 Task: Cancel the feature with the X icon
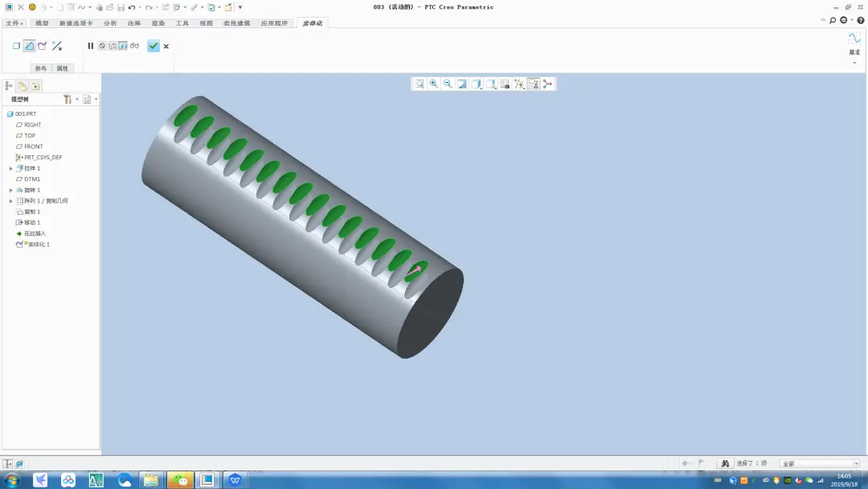coord(166,47)
